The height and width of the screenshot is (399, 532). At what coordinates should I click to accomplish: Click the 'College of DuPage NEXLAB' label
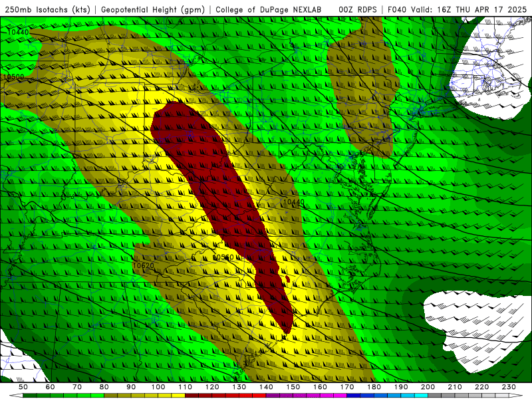[x=269, y=9]
